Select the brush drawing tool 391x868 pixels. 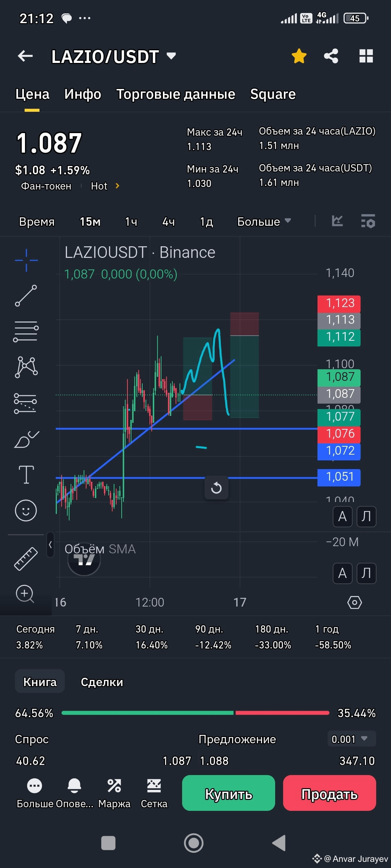click(x=26, y=439)
